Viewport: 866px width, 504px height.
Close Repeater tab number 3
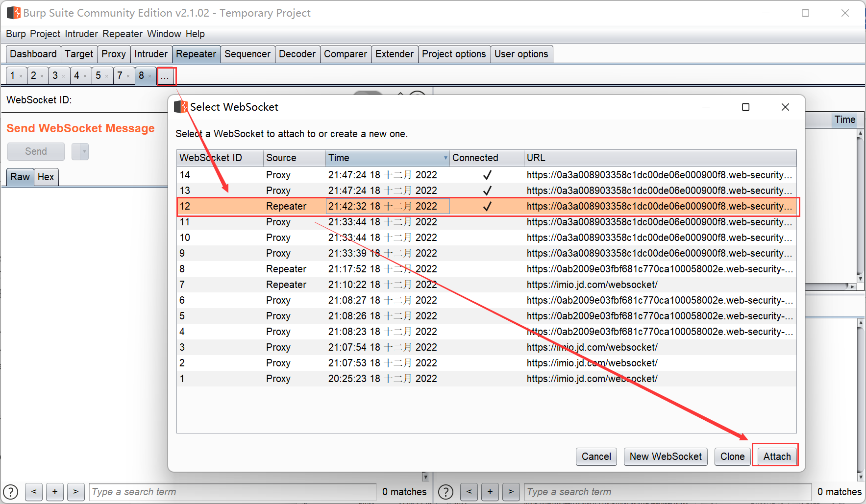pyautogui.click(x=64, y=76)
